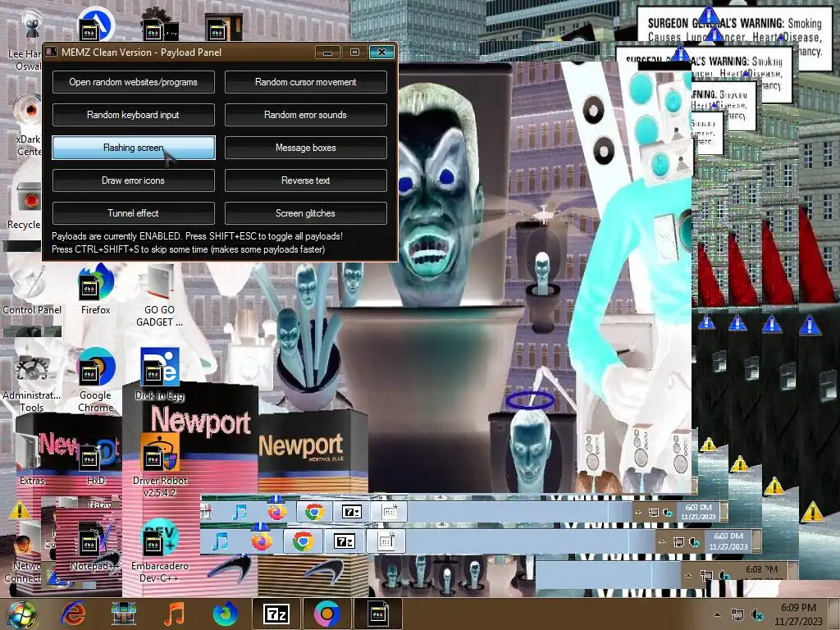The image size is (840, 630).
Task: Disable the Flashing screen payload
Action: coord(134,148)
